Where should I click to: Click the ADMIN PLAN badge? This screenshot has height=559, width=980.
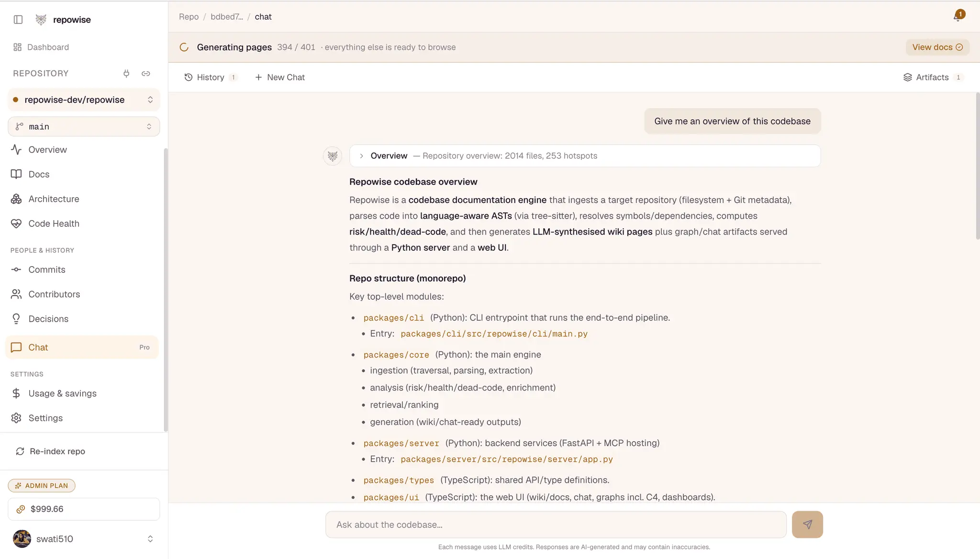coord(42,485)
